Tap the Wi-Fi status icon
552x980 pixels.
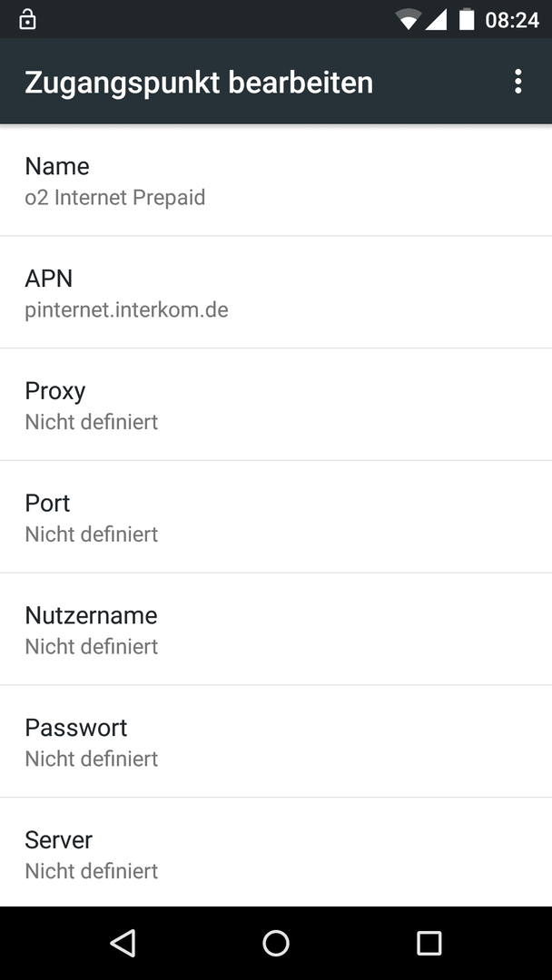(409, 21)
